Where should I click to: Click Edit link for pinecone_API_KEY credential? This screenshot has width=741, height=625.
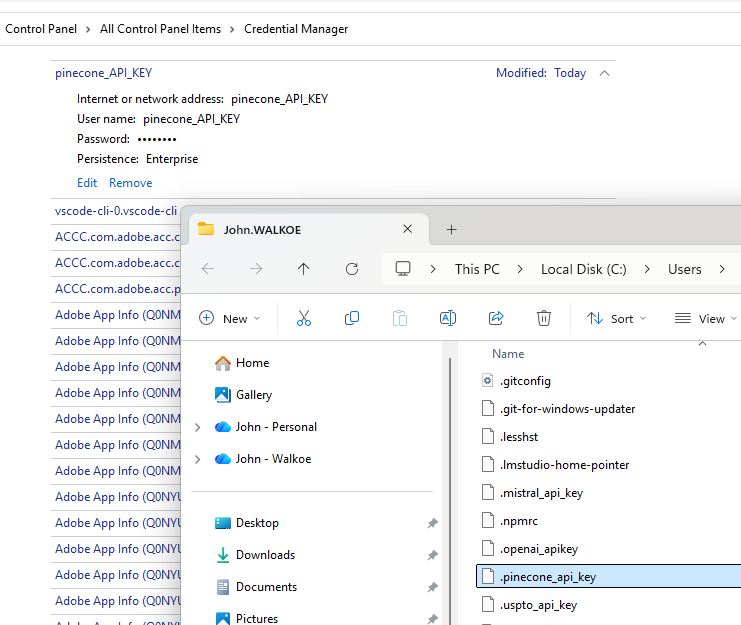click(87, 183)
